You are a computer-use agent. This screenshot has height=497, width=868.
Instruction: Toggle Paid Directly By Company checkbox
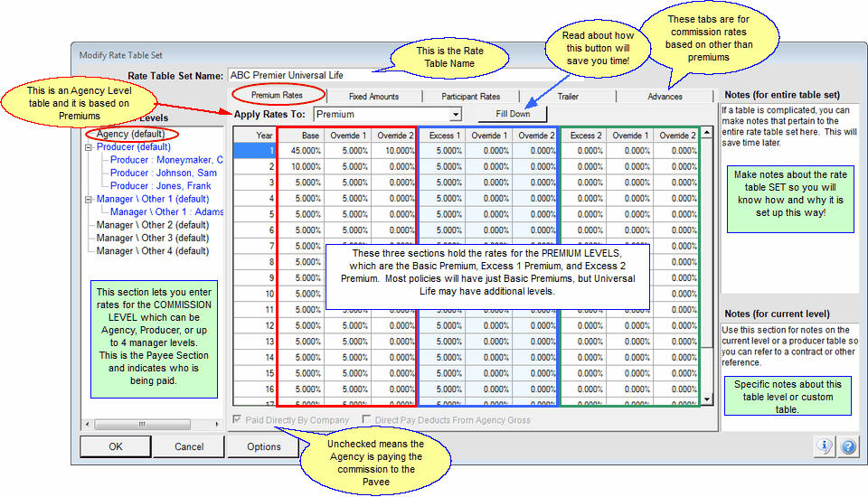coord(238,419)
